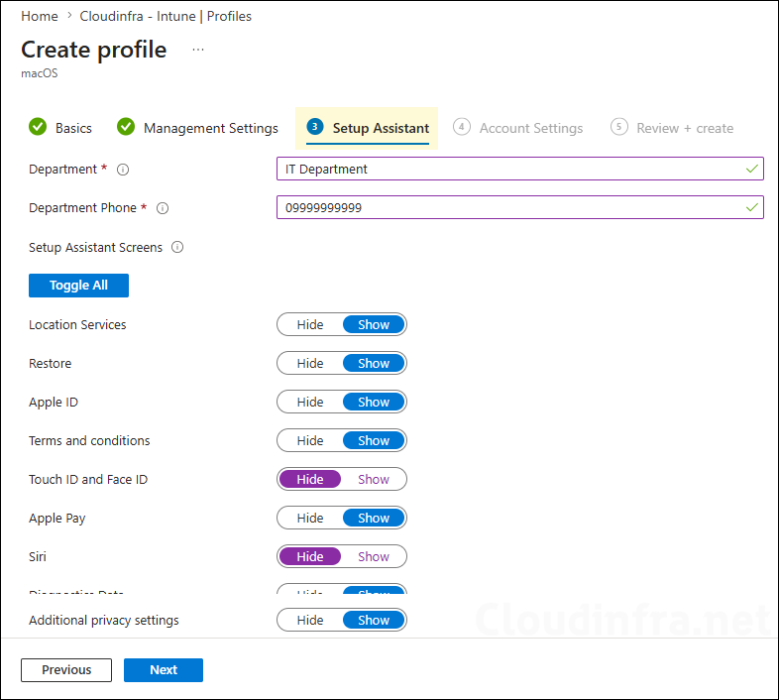Set Terms and conditions to Hide
This screenshot has width=779, height=700.
[x=310, y=440]
